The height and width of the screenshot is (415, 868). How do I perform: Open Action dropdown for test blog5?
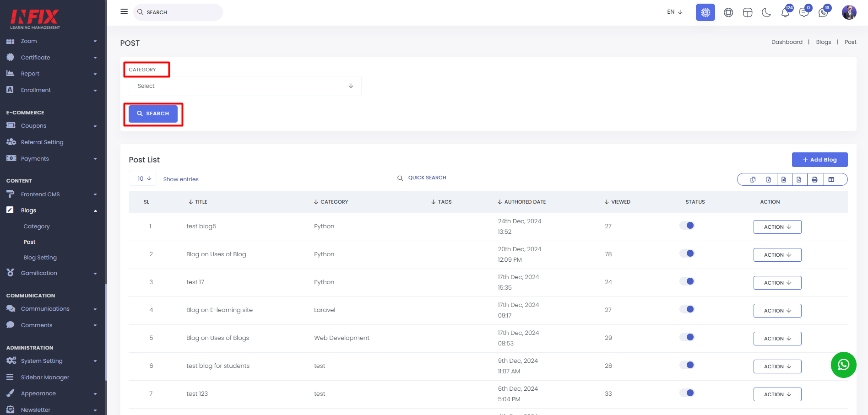777,227
